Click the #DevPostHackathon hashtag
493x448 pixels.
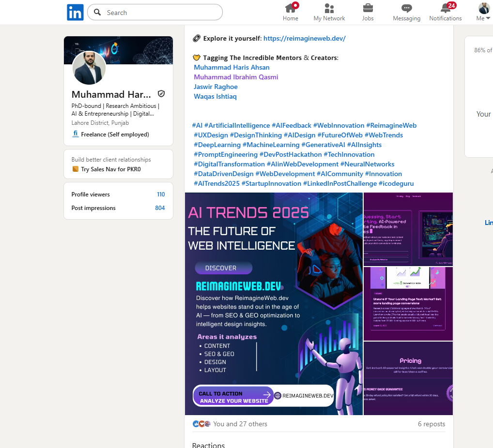point(291,154)
